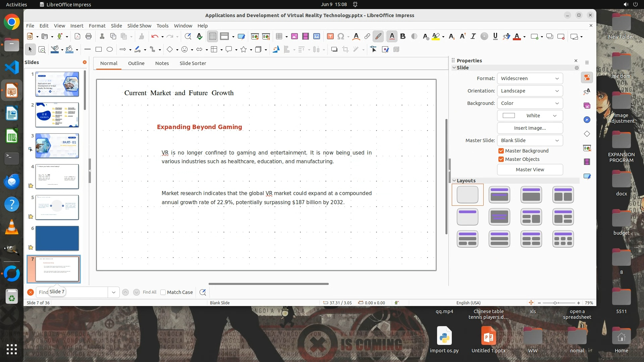The width and height of the screenshot is (644, 362).
Task: Select slide 3 thumbnail in Slides panel
Action: tap(57, 146)
